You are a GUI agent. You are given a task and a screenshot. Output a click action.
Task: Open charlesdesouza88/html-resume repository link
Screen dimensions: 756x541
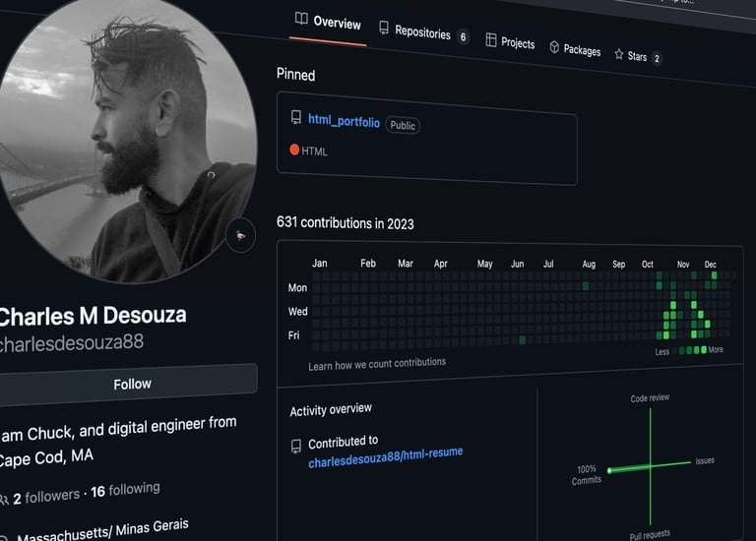(386, 457)
